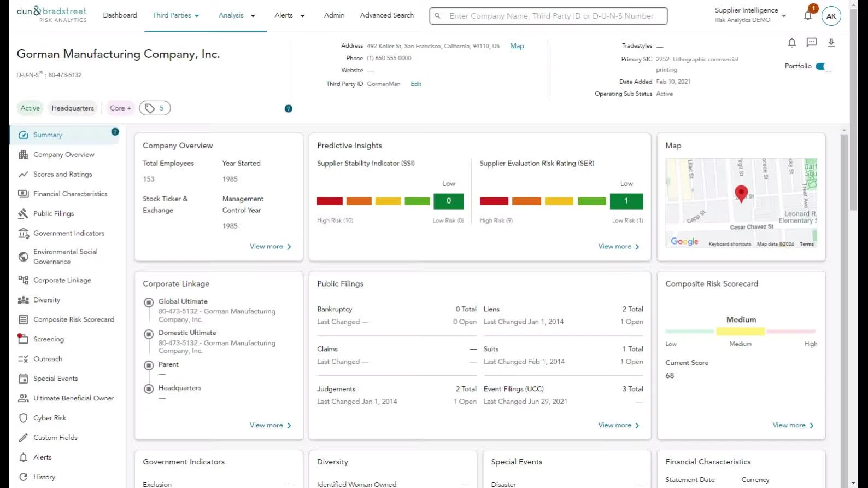Click the download icon near Portfolio
This screenshot has height=488, width=868.
point(831,43)
